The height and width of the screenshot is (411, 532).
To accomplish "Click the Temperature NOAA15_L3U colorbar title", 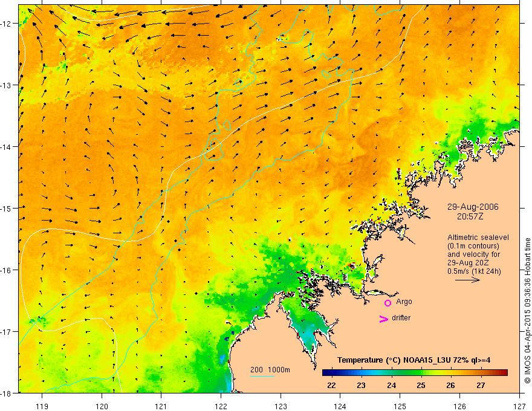I will pos(414,360).
